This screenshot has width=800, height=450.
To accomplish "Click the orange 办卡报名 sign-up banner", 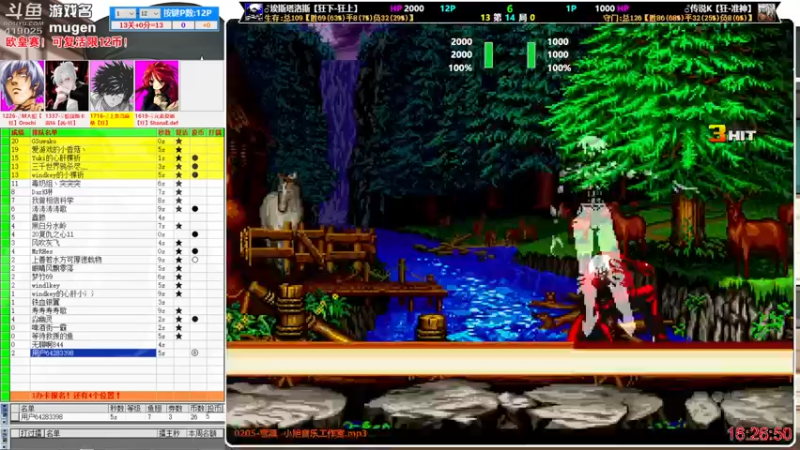I will coord(117,395).
